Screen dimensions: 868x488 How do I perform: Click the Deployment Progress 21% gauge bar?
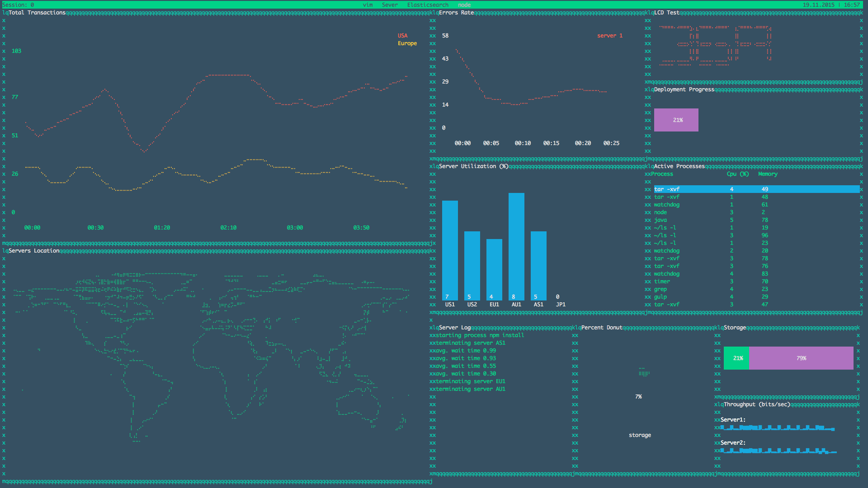(x=676, y=120)
